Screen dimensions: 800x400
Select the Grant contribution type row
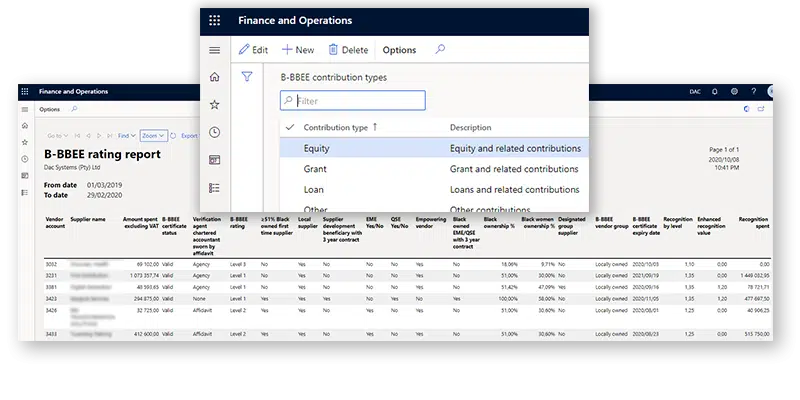315,169
